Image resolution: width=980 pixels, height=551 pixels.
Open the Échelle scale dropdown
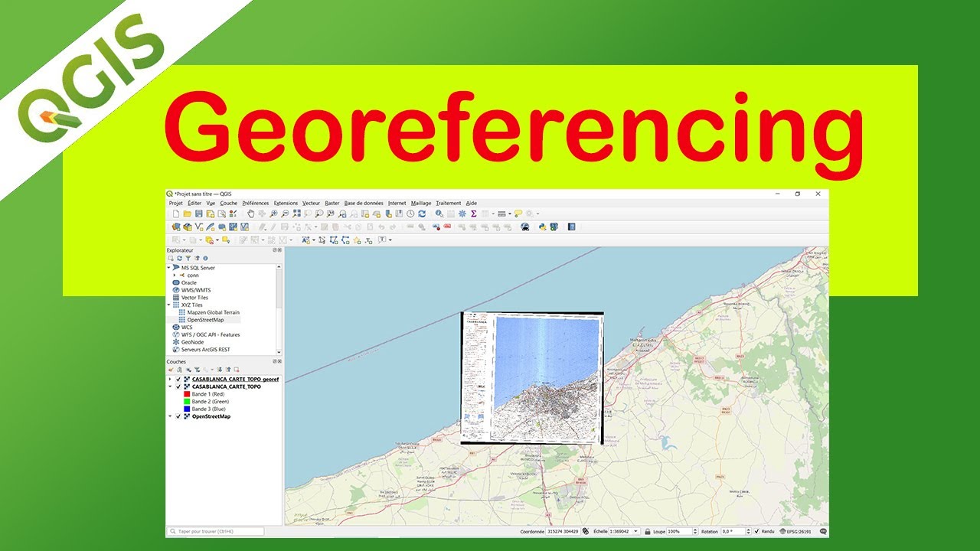tap(636, 531)
